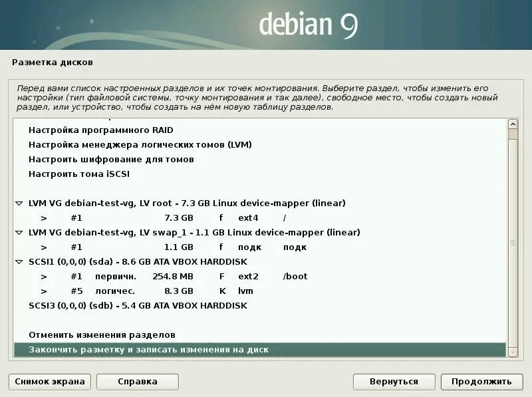Click the Снимок экрана button
532x397 pixels.
50,382
